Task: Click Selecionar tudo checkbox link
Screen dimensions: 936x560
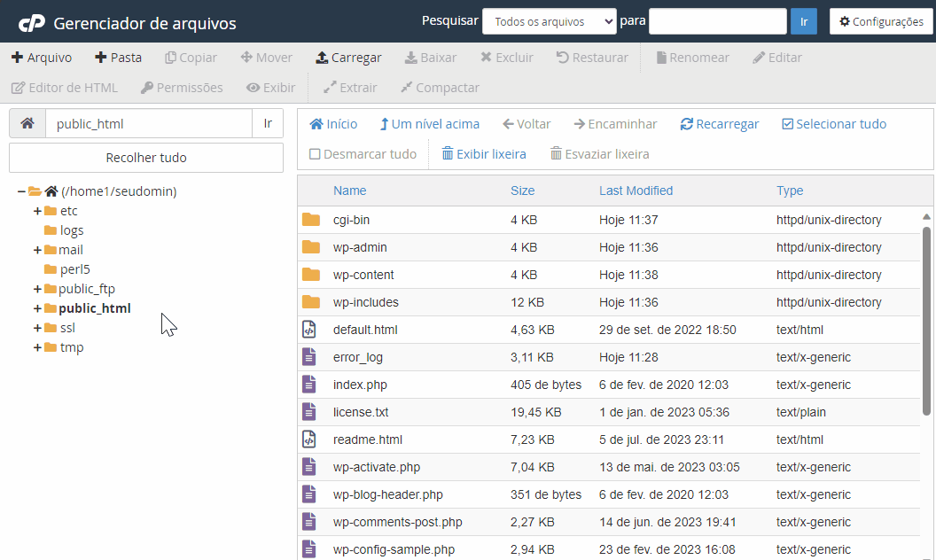Action: click(834, 124)
